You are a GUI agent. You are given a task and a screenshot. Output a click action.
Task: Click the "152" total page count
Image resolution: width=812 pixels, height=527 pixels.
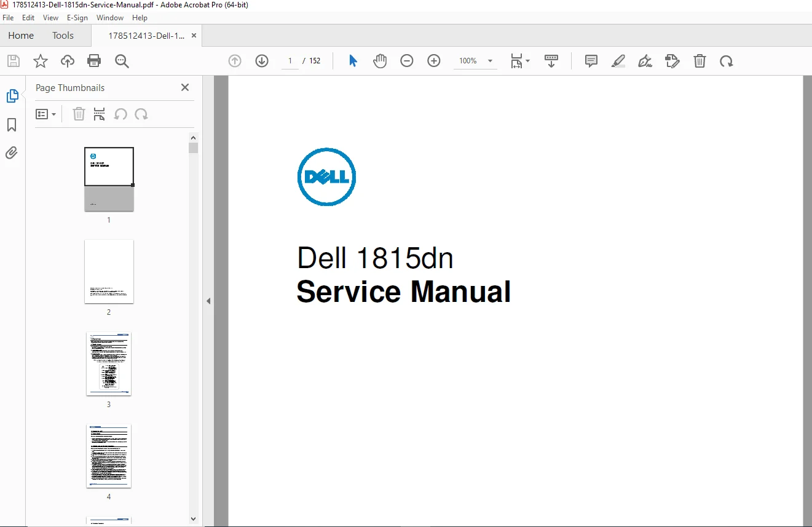pyautogui.click(x=315, y=61)
